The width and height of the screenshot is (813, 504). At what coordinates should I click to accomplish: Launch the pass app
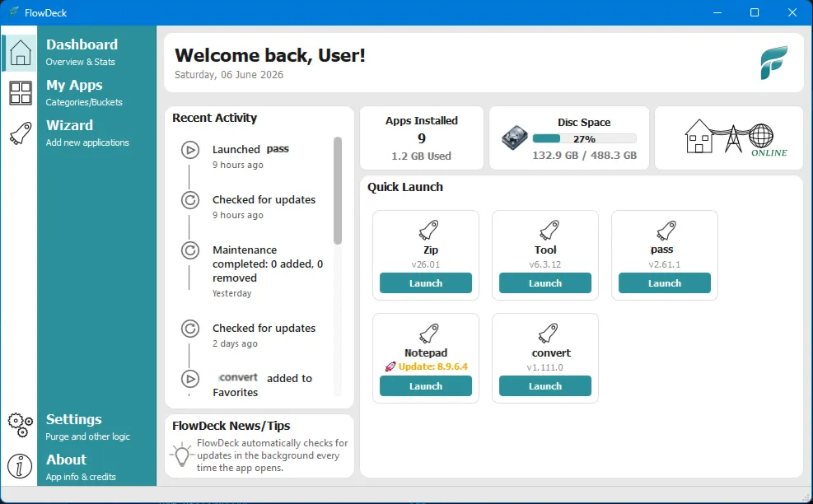click(664, 283)
